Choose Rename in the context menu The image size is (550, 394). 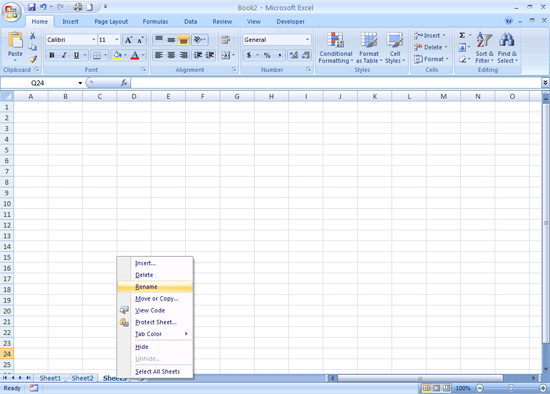[155, 287]
